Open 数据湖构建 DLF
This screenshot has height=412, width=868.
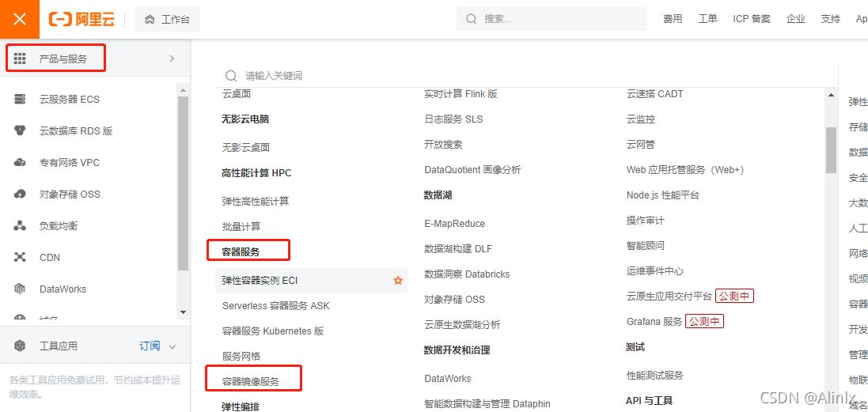pos(458,249)
